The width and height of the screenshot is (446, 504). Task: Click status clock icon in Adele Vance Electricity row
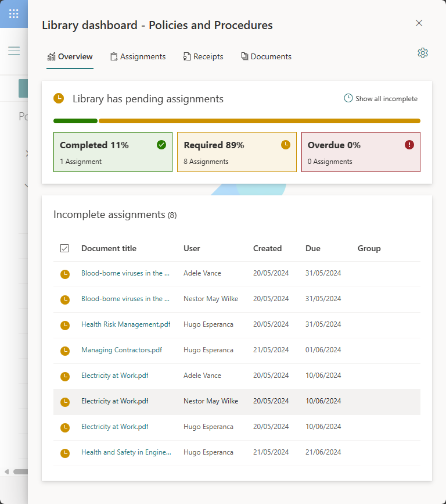pyautogui.click(x=65, y=376)
